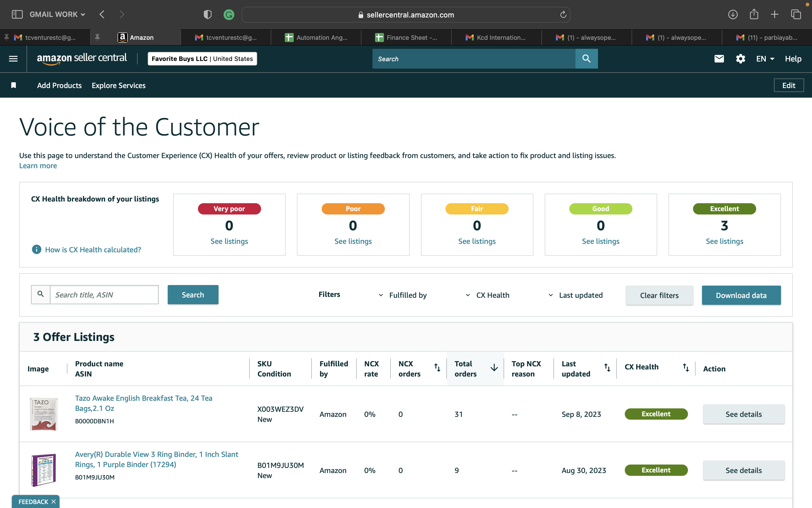812x508 pixels.
Task: Click the magnifier icon in listings search
Action: pyautogui.click(x=41, y=294)
